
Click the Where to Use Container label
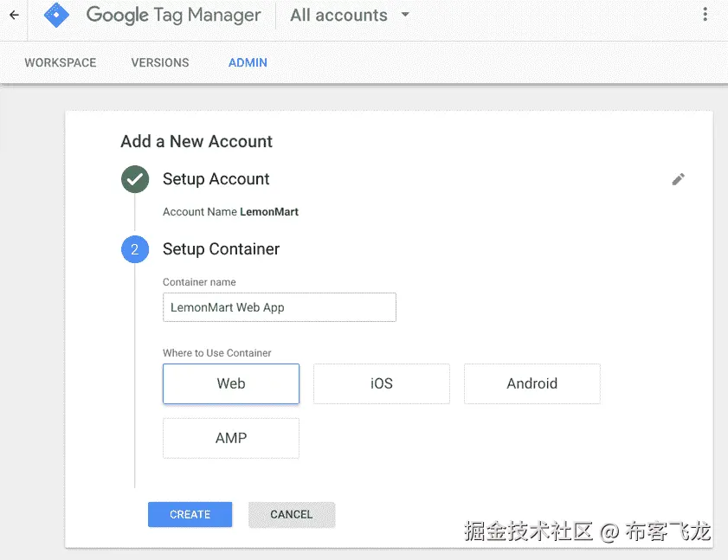click(x=216, y=353)
